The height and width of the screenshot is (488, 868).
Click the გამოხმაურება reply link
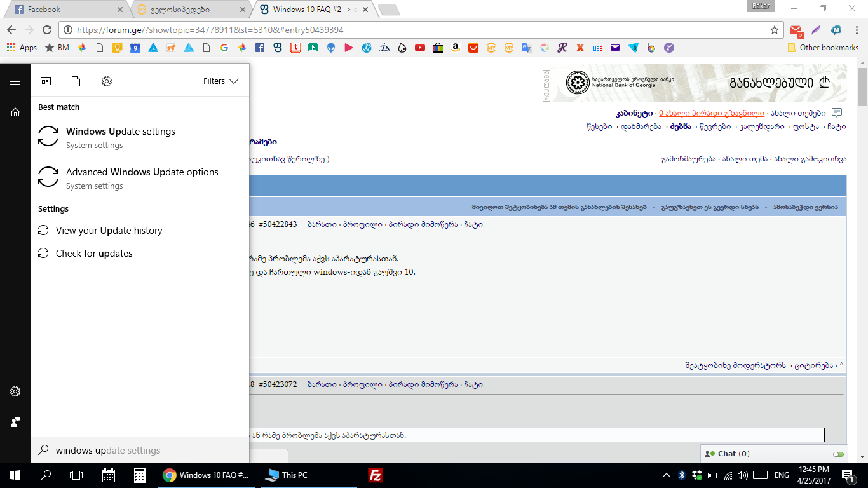point(688,159)
